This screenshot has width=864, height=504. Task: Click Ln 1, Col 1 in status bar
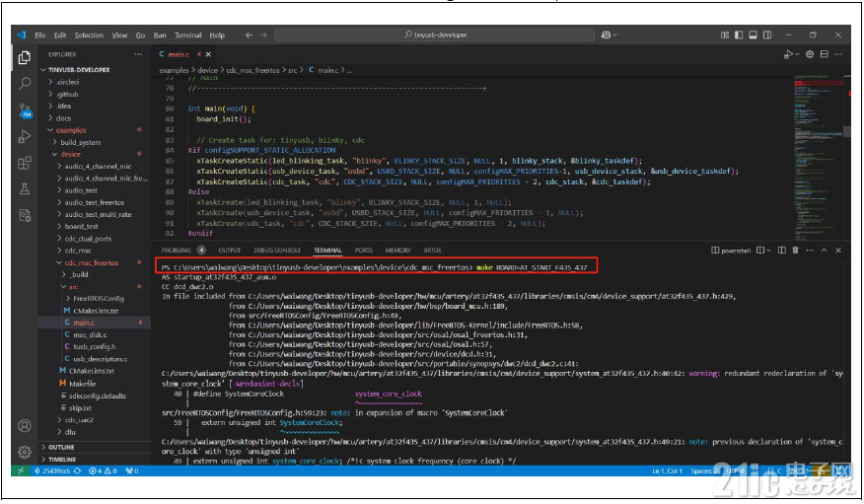(668, 470)
